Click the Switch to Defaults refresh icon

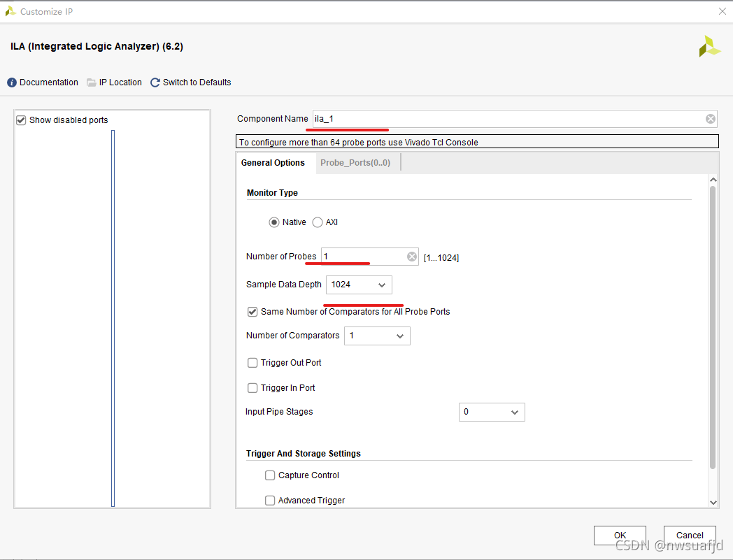tap(155, 82)
